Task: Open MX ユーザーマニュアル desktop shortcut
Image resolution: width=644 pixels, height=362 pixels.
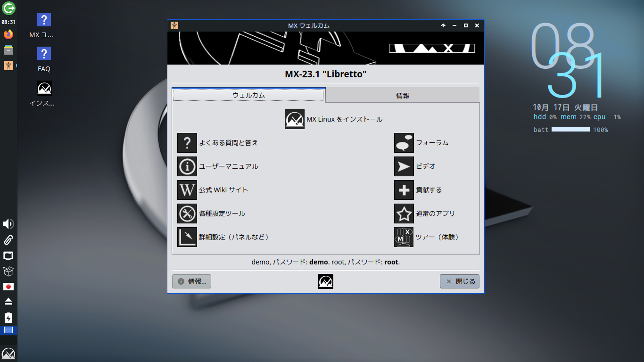Action: (44, 26)
